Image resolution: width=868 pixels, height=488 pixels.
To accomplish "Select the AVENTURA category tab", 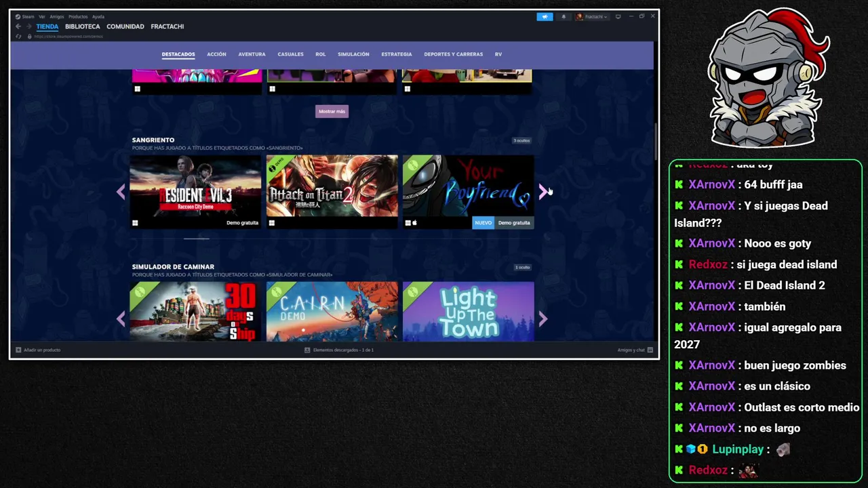I will (252, 54).
